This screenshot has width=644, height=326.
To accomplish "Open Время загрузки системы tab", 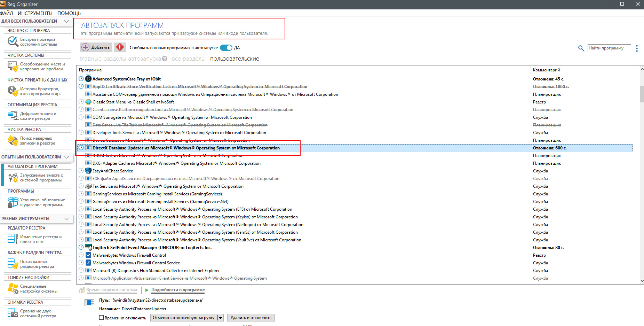I will [111, 290].
